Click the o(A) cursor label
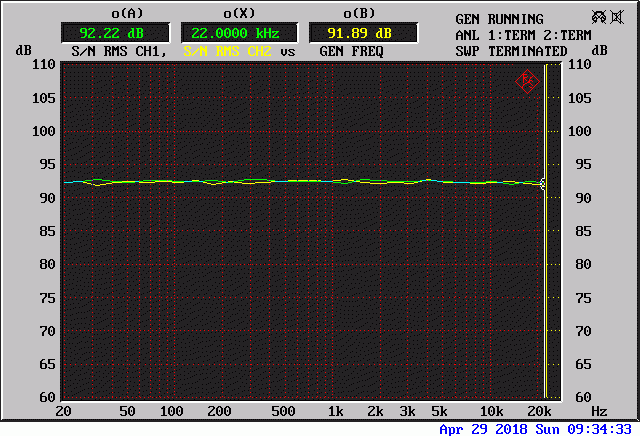 pyautogui.click(x=127, y=13)
